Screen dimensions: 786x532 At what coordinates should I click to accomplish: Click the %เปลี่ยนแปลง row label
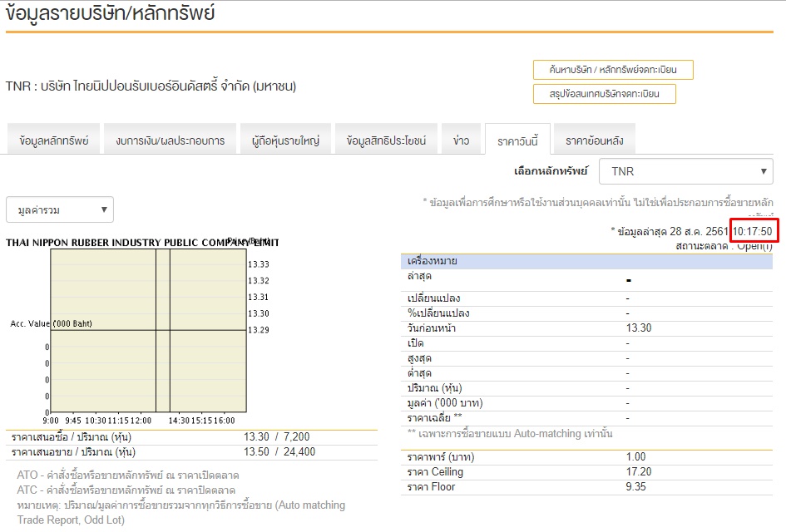click(x=438, y=313)
